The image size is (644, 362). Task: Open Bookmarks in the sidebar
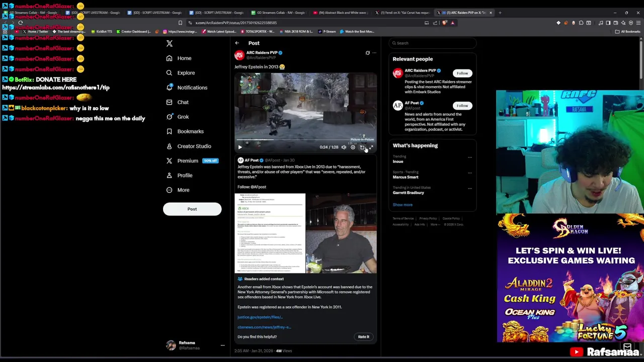[185, 131]
